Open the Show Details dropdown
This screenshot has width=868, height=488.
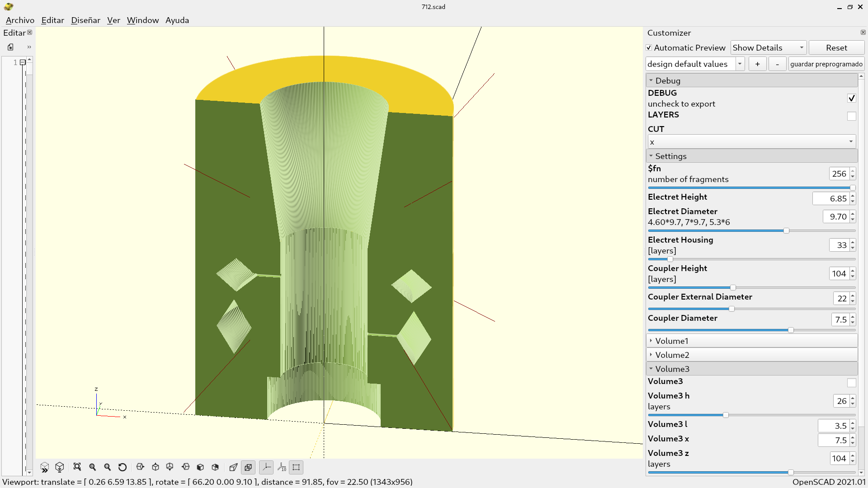[769, 48]
